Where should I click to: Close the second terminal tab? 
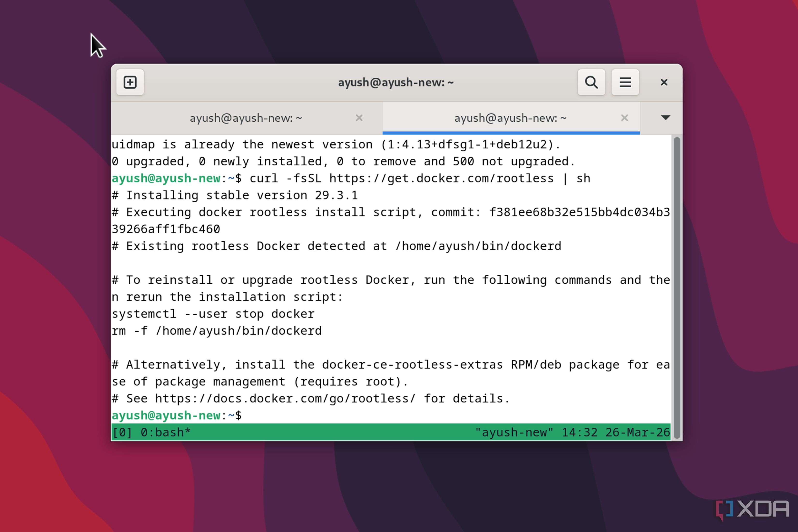625,118
